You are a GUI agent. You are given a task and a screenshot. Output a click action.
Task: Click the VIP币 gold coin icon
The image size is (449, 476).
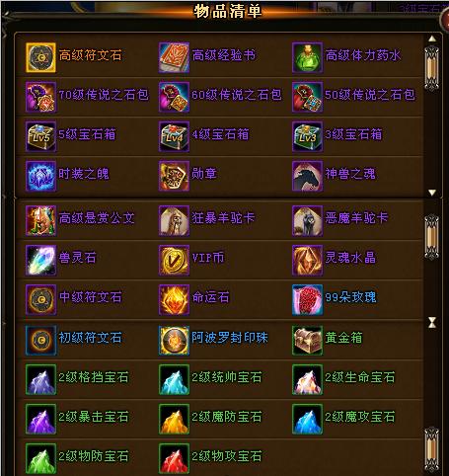pyautogui.click(x=174, y=260)
